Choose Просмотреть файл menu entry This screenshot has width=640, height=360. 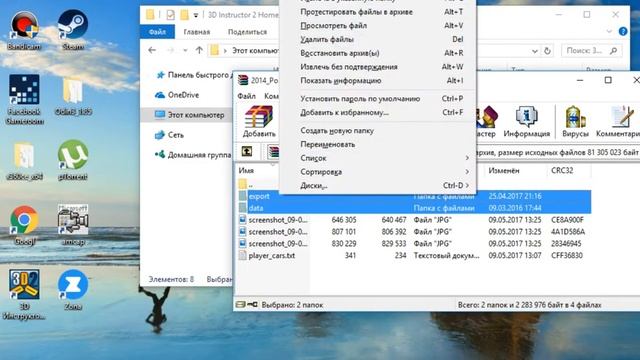378,25
